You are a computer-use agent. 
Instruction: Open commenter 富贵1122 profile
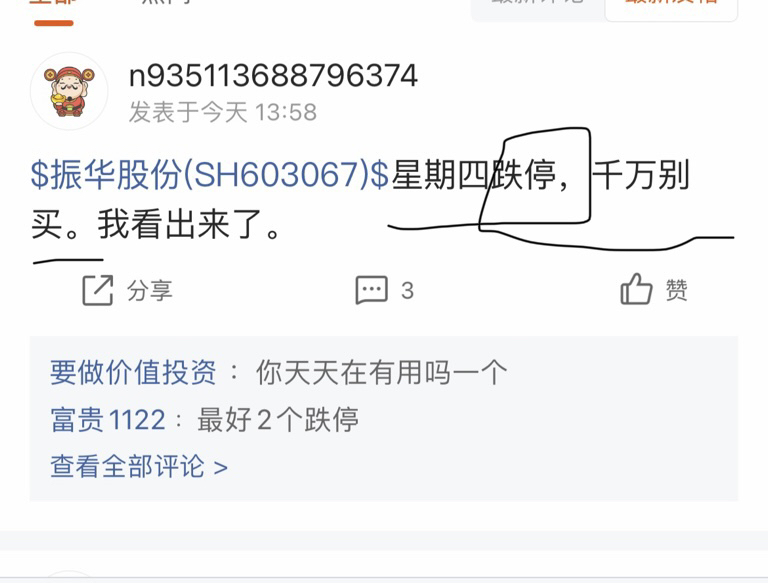point(108,420)
